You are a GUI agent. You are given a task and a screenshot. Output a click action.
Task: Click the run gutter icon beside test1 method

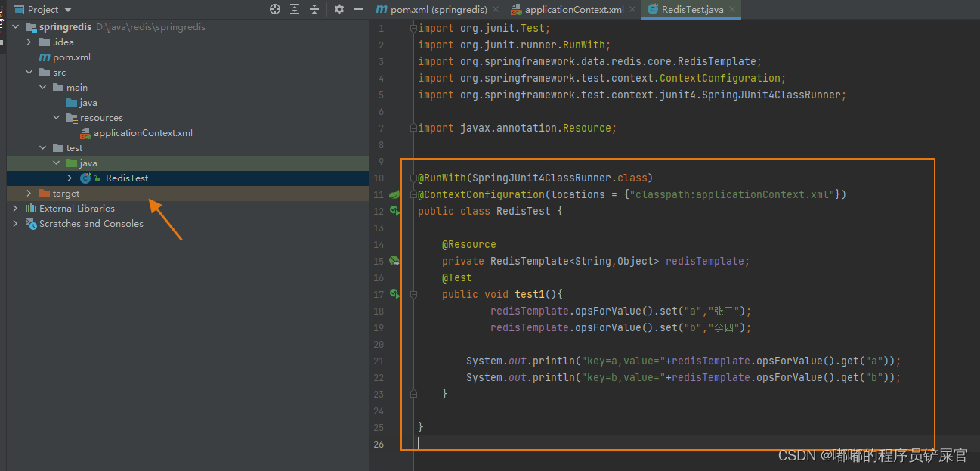tap(394, 294)
